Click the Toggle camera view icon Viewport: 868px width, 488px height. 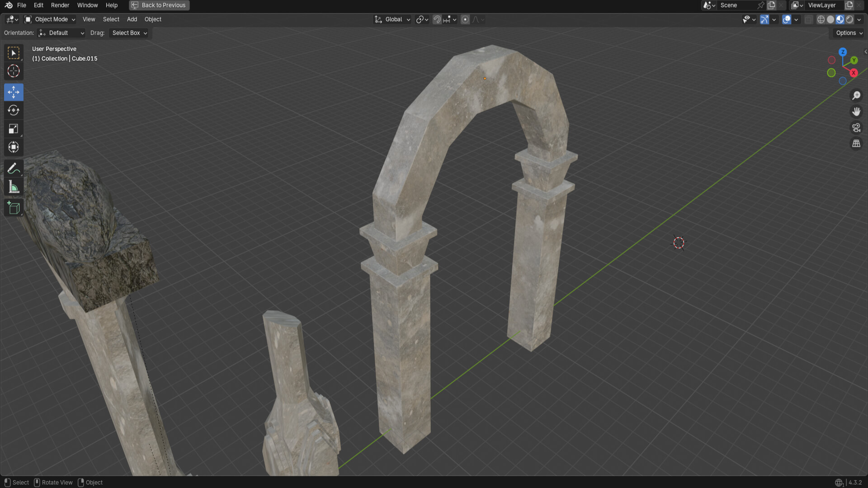click(x=856, y=128)
